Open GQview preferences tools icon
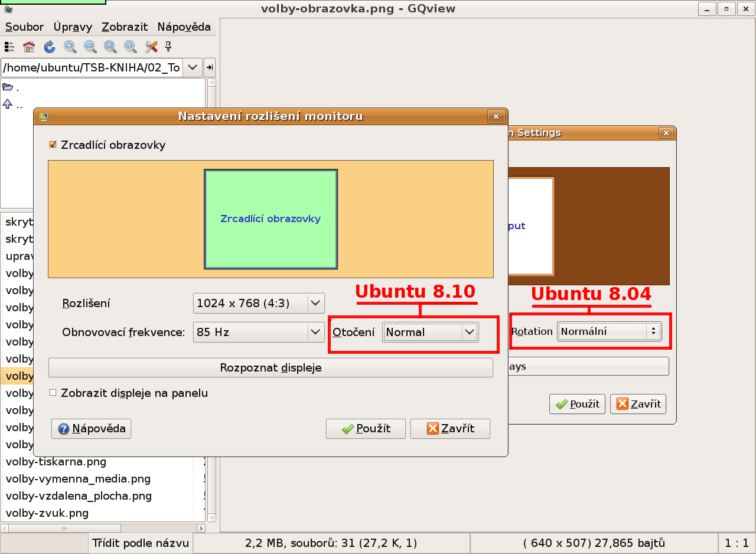The width and height of the screenshot is (756, 554). tap(151, 47)
